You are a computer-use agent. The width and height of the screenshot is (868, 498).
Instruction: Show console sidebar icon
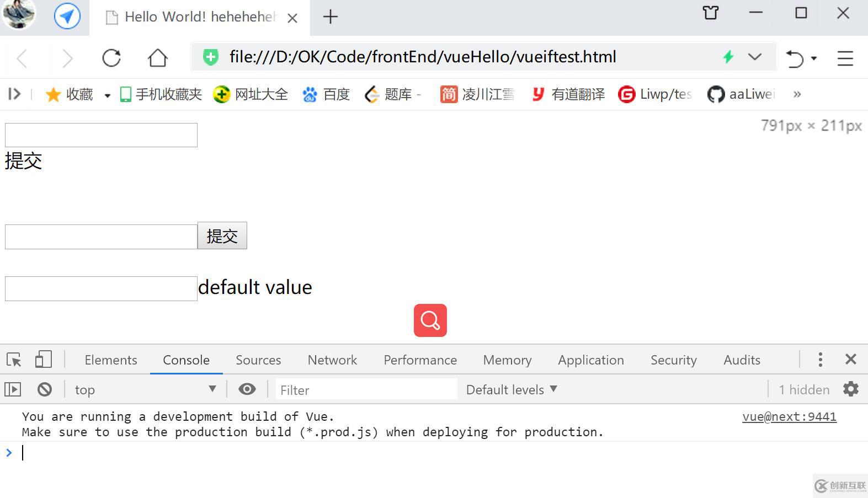(x=13, y=390)
